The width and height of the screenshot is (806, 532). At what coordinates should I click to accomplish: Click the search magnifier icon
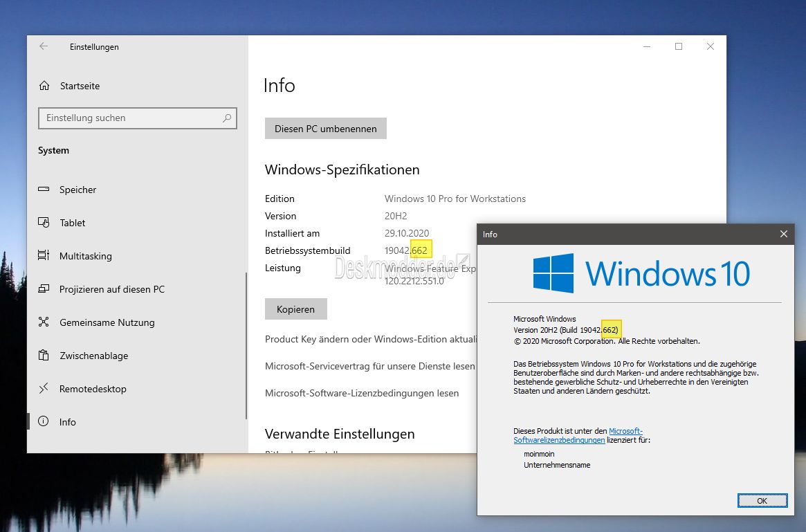coord(227,118)
